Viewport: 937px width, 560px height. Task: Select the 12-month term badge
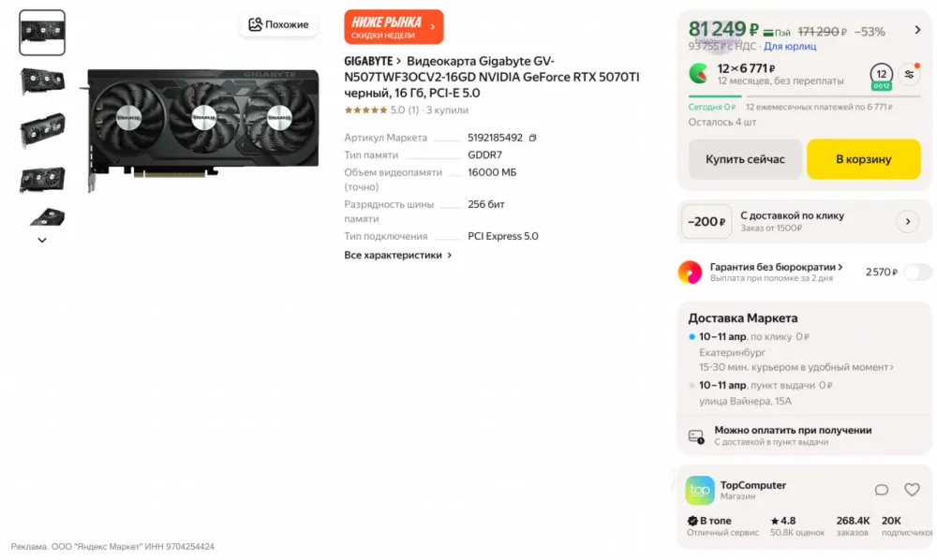[x=881, y=75]
